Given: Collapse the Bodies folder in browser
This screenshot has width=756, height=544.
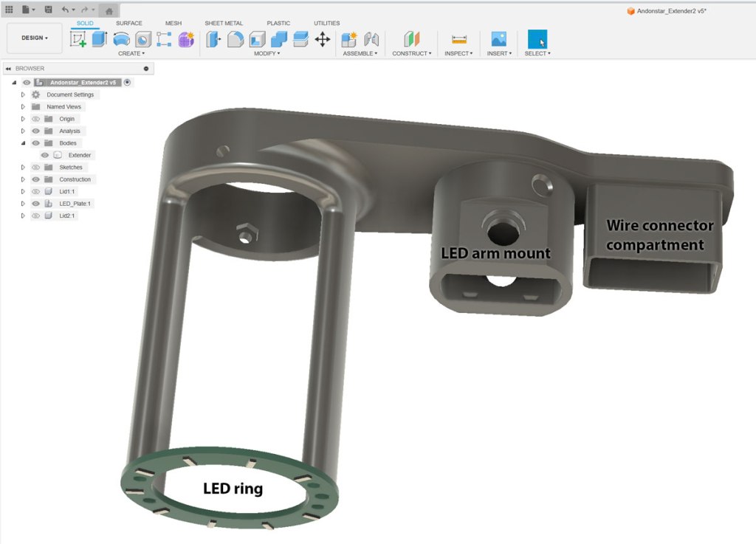Looking at the screenshot, I should click(23, 143).
